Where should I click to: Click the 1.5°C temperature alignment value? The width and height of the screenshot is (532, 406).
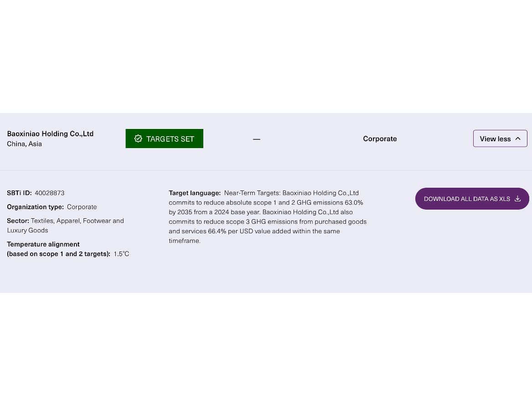[x=121, y=254]
